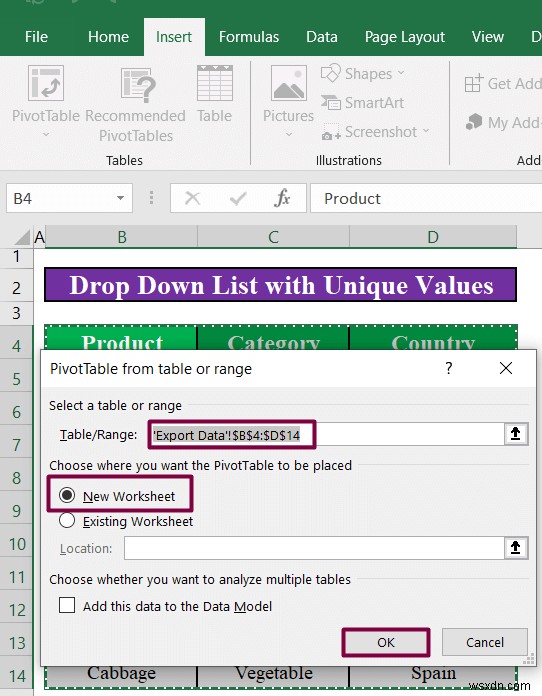Viewport: 542px width, 696px height.
Task: Select column A header
Action: click(x=40, y=237)
